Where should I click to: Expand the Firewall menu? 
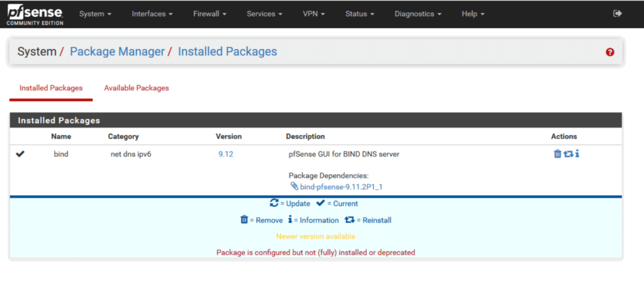pyautogui.click(x=210, y=14)
